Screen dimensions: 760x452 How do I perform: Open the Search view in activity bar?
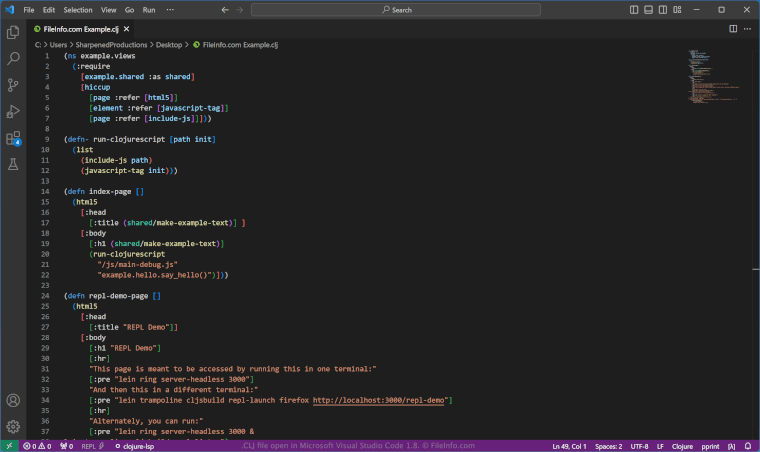coord(13,59)
